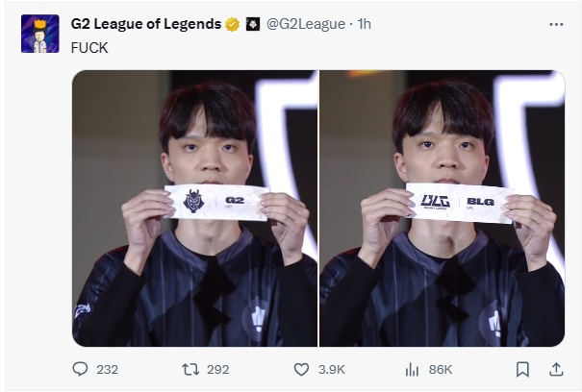This screenshot has height=392, width=582.
Task: Click the 292 reposts count
Action: pyautogui.click(x=217, y=369)
